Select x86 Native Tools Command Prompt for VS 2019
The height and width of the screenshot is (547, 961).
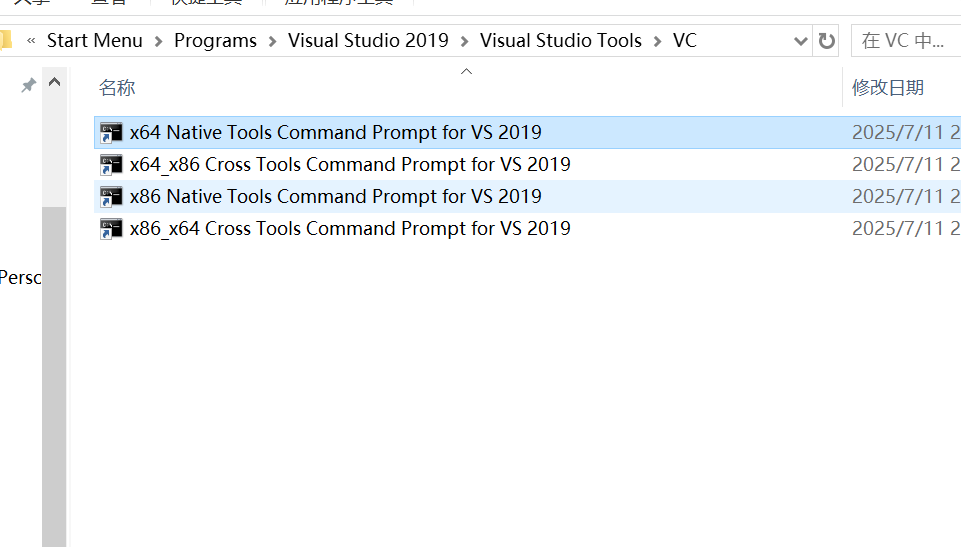(336, 197)
